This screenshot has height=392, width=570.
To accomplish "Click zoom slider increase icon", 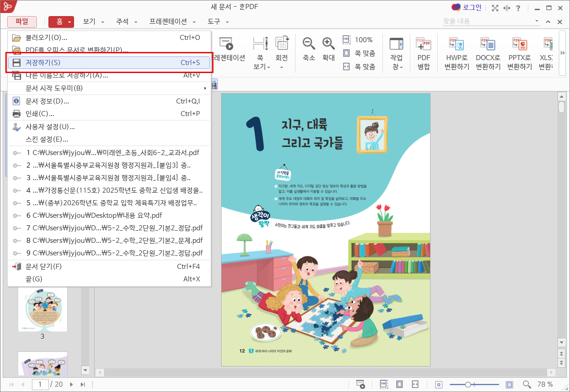I will [509, 384].
